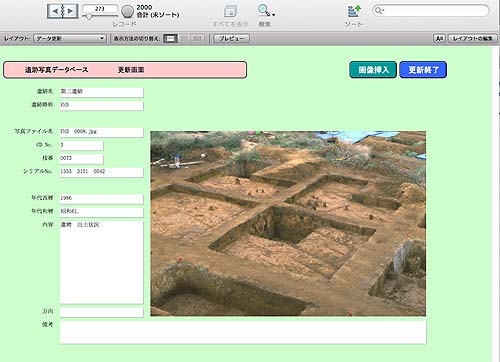The width and height of the screenshot is (500, 362).
Task: Click the 年代西暦 field showing 1986
Action: coord(102,199)
